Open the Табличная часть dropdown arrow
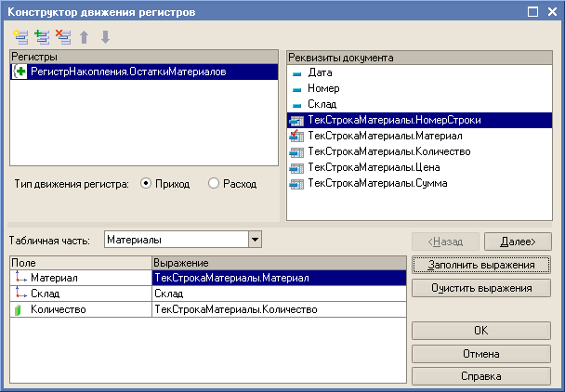This screenshot has height=392, width=565. click(x=255, y=240)
